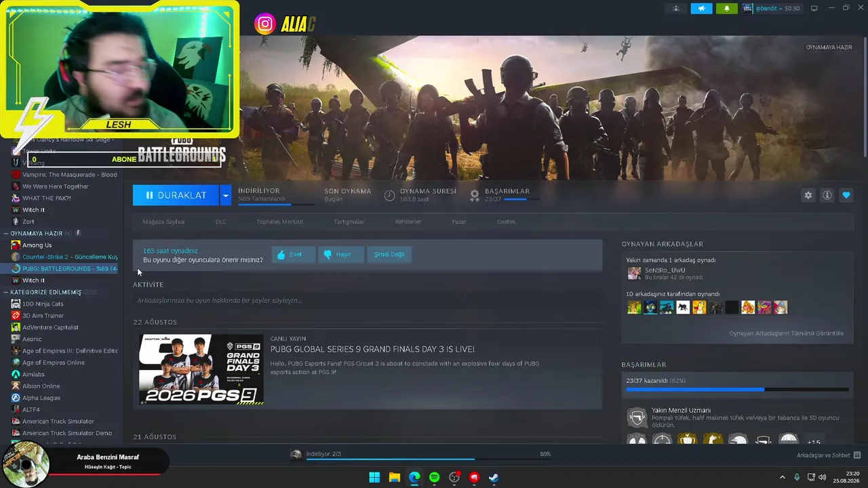
Task: Open dropdown arrow next to DURAKLAT
Action: 226,195
